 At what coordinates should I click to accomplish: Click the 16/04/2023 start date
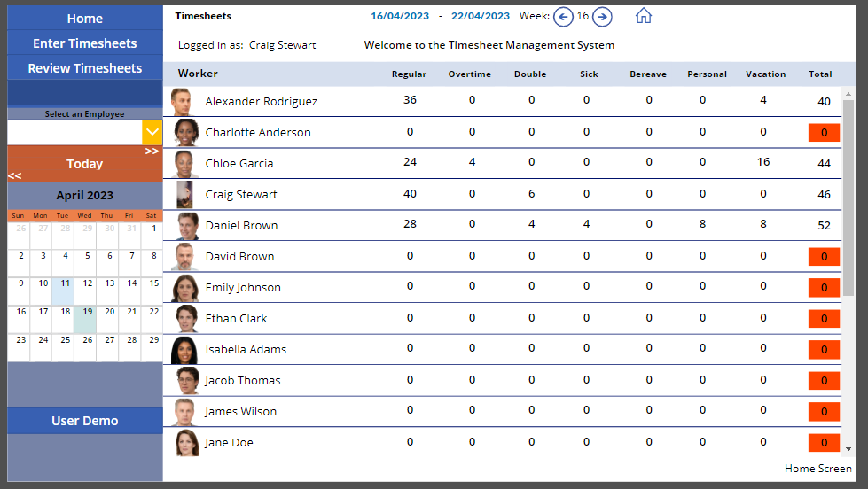(400, 16)
